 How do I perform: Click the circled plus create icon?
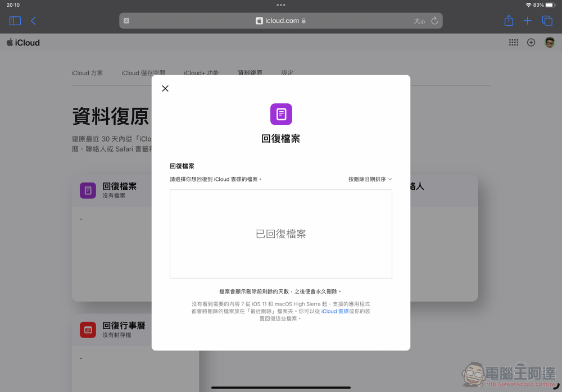[x=531, y=43]
